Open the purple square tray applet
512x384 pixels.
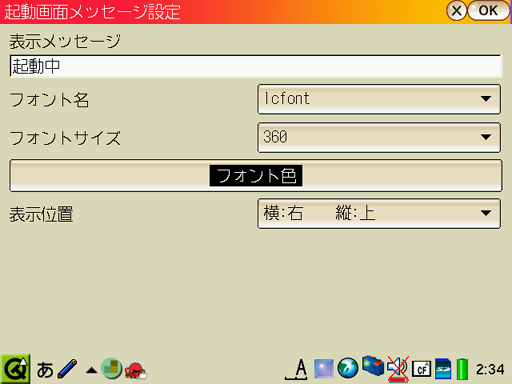click(x=324, y=369)
